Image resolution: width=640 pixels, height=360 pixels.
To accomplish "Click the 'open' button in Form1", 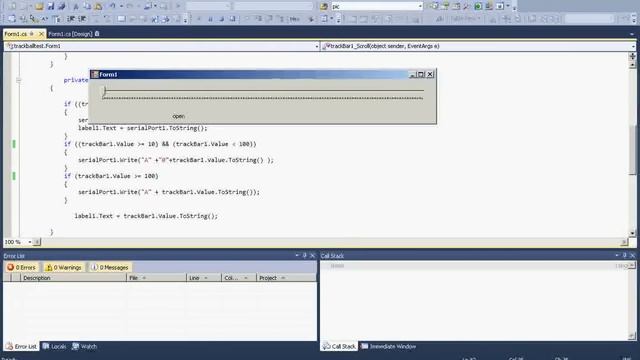I will pos(178,116).
